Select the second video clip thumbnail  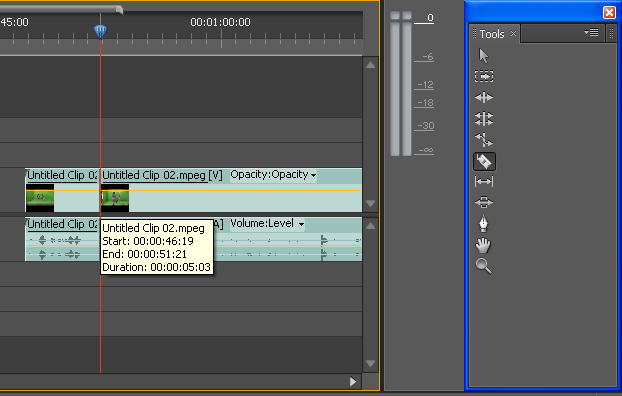[115, 198]
